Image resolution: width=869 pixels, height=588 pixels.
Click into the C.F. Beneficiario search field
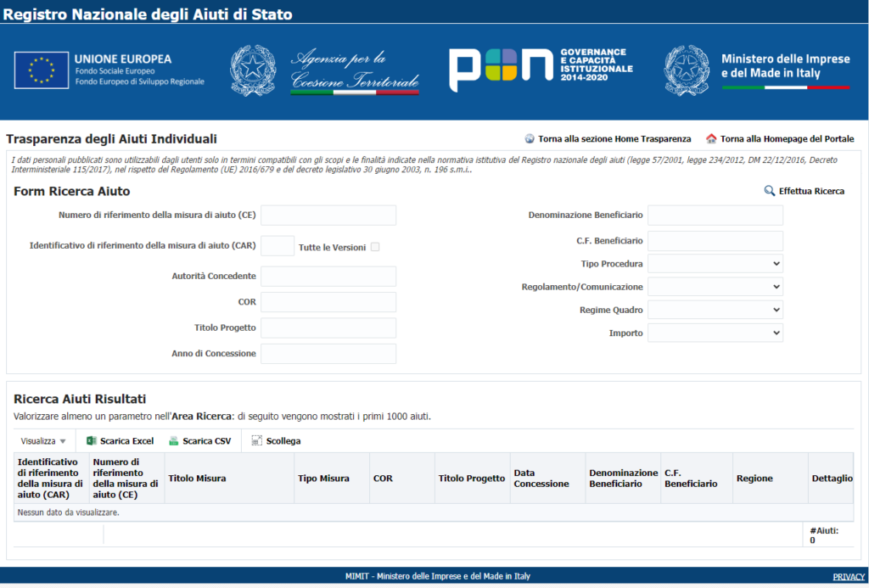[715, 241]
